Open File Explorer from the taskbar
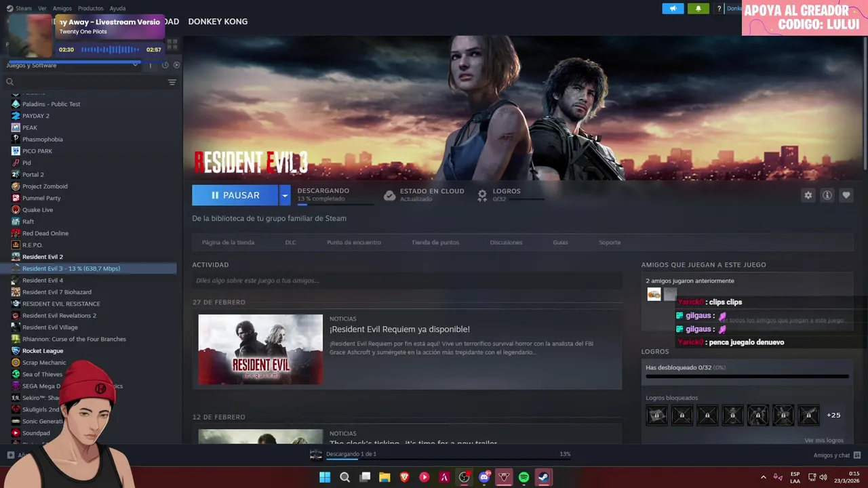The height and width of the screenshot is (488, 868). 384,477
